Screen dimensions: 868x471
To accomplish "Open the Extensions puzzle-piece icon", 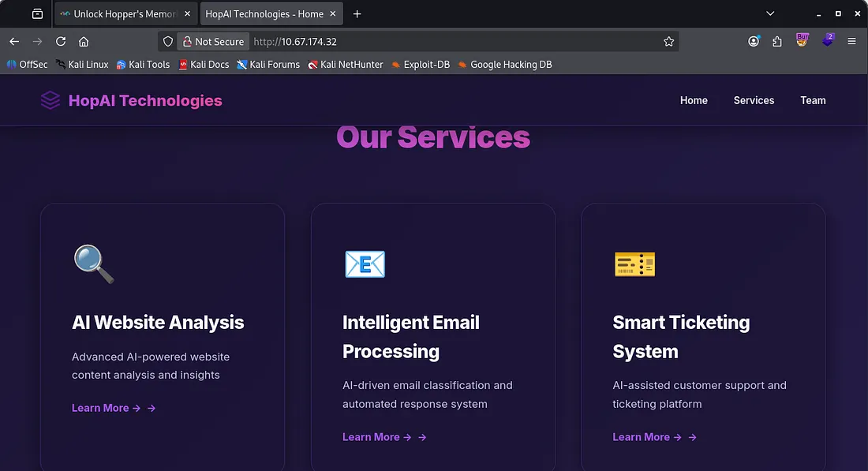I will pos(777,42).
